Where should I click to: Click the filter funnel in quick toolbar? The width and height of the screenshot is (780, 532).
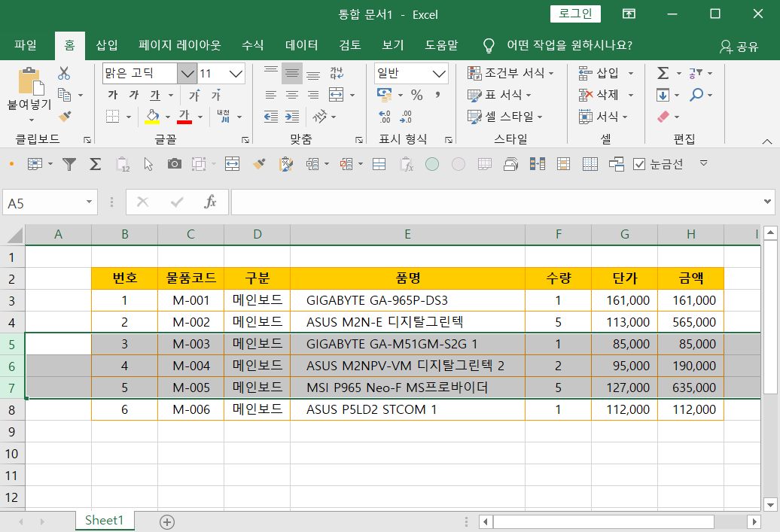(69, 164)
